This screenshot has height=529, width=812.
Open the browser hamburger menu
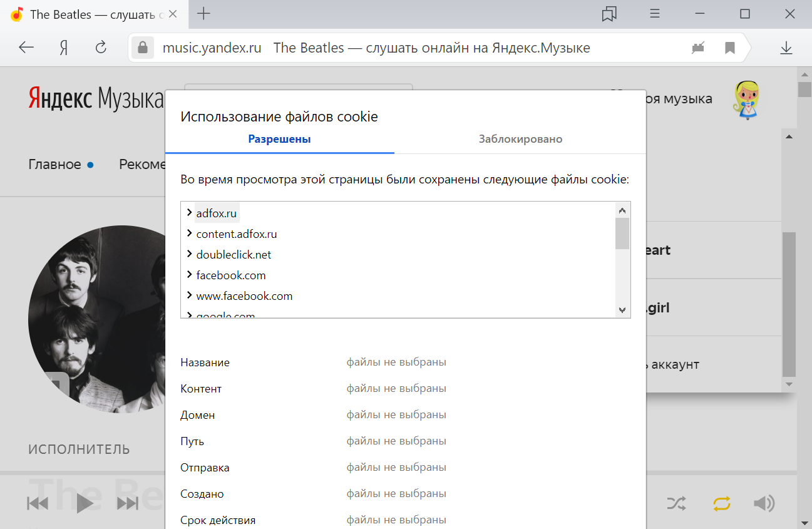click(655, 14)
